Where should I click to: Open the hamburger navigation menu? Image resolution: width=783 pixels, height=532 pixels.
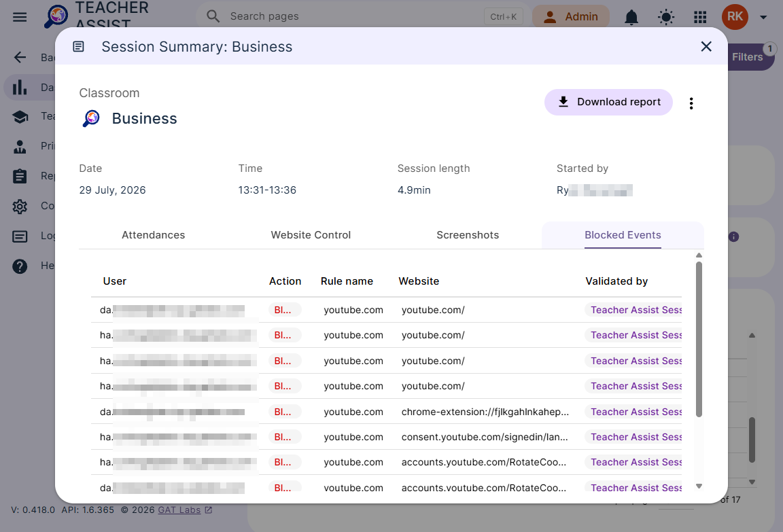pyautogui.click(x=20, y=17)
